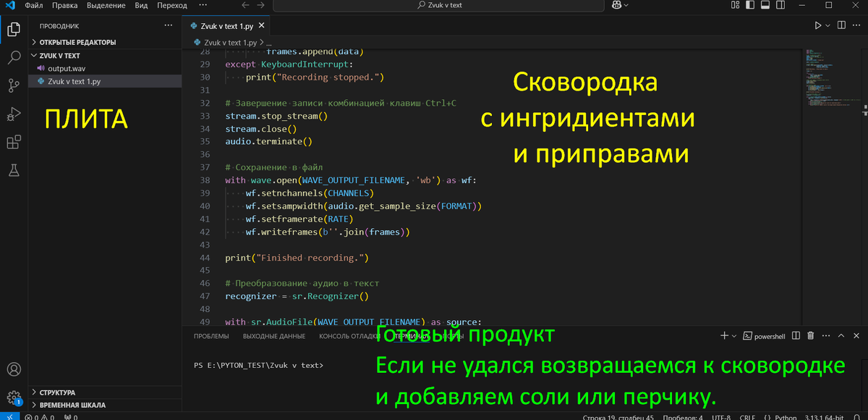Open the Run and Debug view
This screenshot has height=420, width=868.
(14, 114)
